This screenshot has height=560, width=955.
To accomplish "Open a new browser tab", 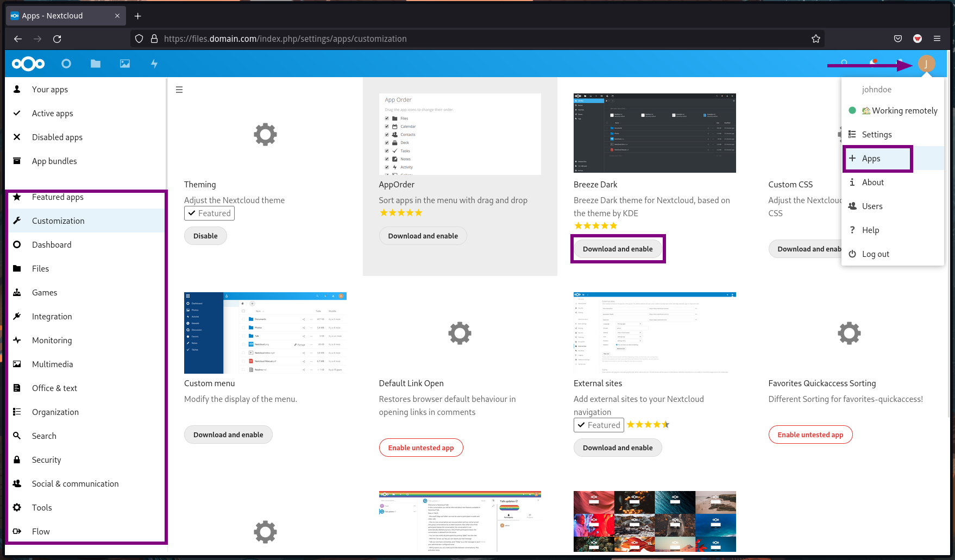I will pos(138,16).
